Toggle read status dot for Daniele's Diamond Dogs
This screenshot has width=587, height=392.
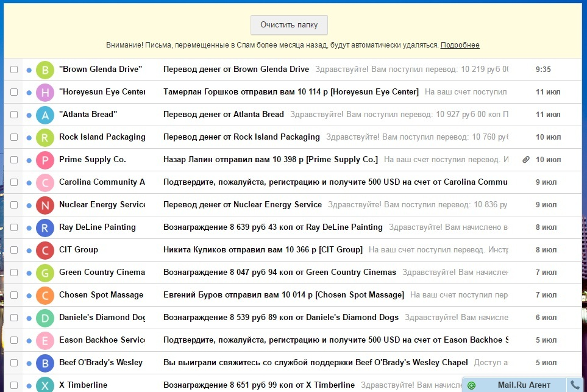[x=29, y=318]
